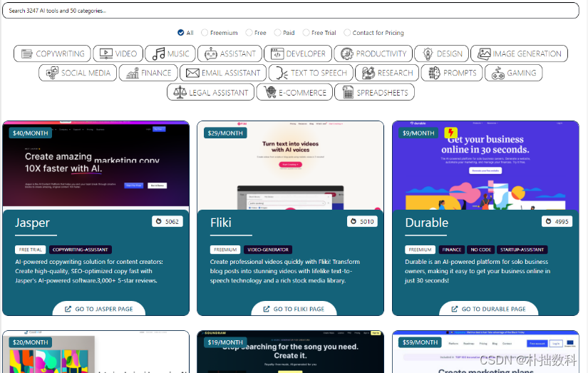Screen dimensions: 588x373
Task: Click the external link icon for Jasper
Action: (68, 309)
